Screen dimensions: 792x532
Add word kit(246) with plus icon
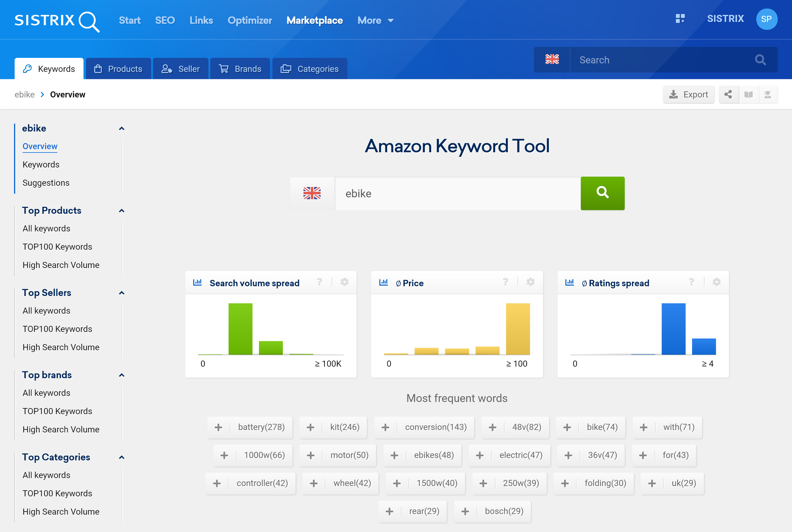(x=310, y=427)
